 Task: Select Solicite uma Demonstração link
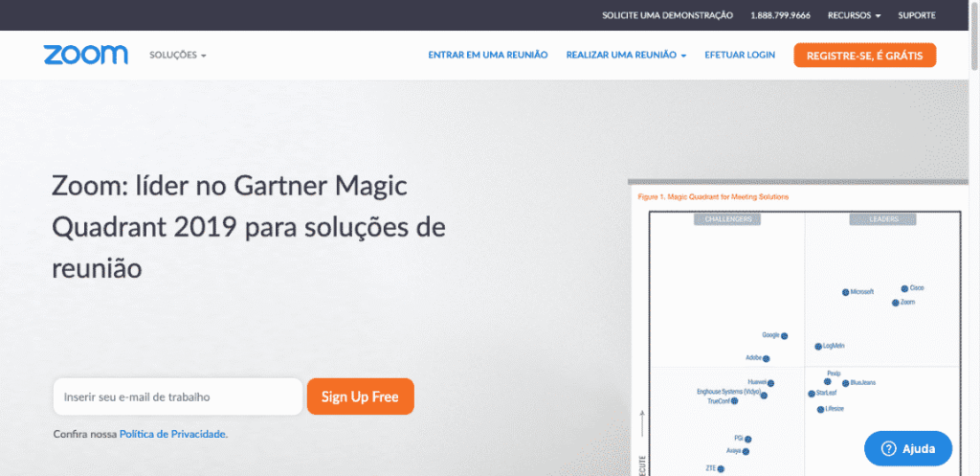[667, 15]
